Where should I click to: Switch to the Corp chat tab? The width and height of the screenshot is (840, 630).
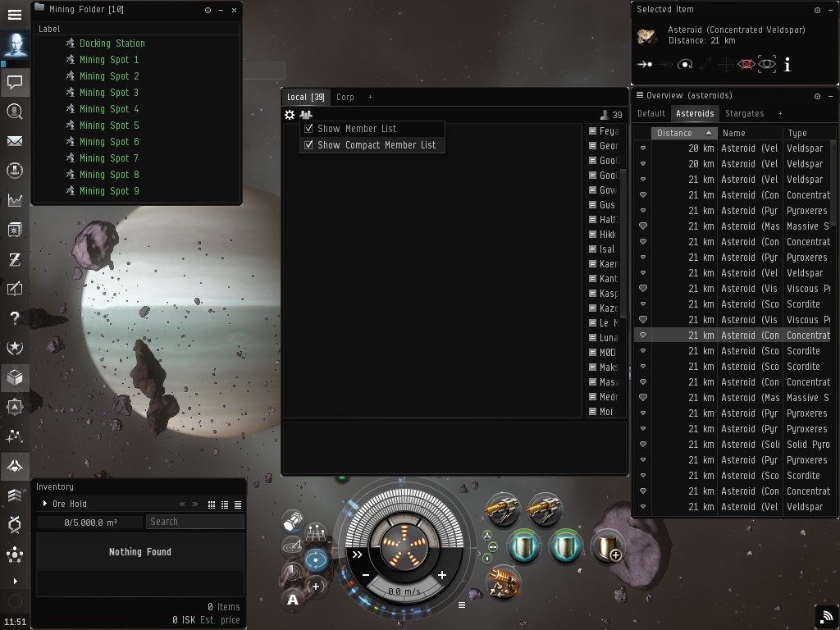pos(345,97)
